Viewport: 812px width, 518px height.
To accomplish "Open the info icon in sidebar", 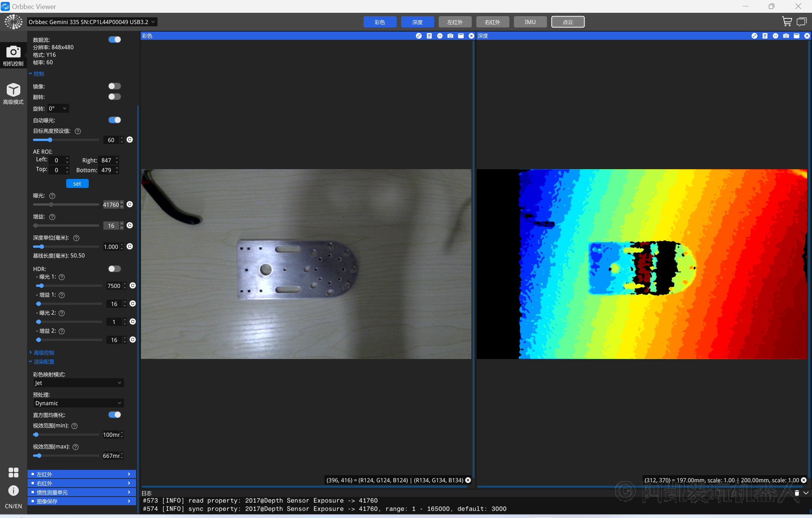I will [x=13, y=490].
